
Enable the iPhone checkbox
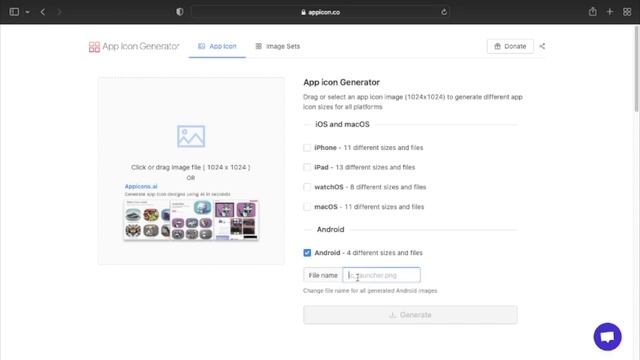(307, 148)
